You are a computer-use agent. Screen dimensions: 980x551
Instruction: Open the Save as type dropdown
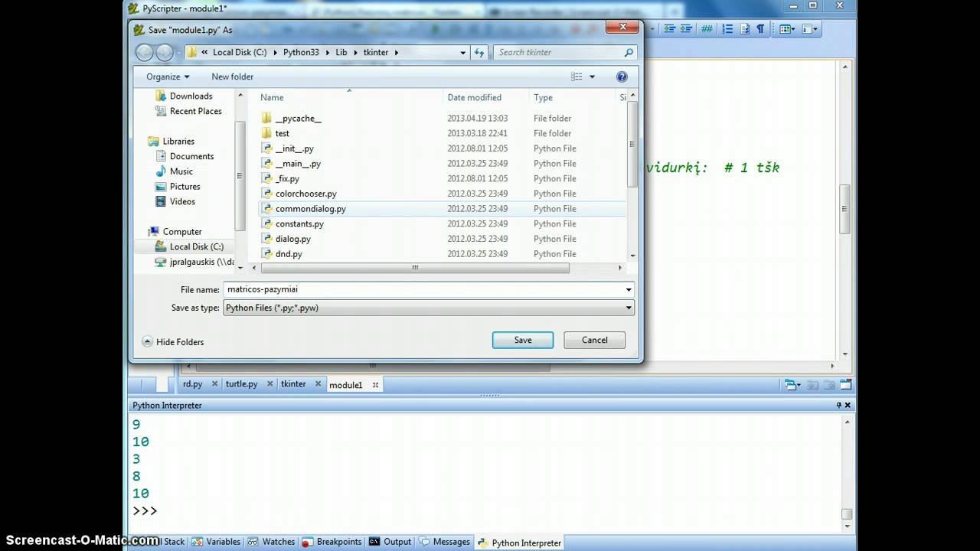[428, 308]
